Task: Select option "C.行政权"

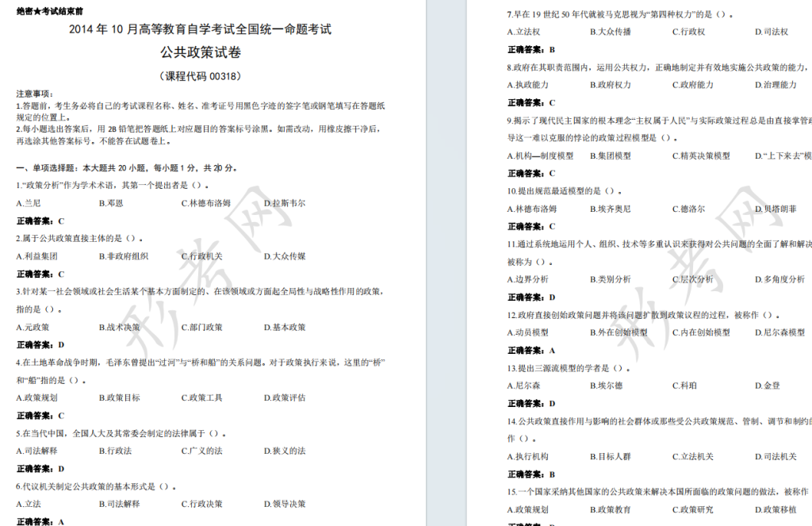Action: tap(689, 32)
